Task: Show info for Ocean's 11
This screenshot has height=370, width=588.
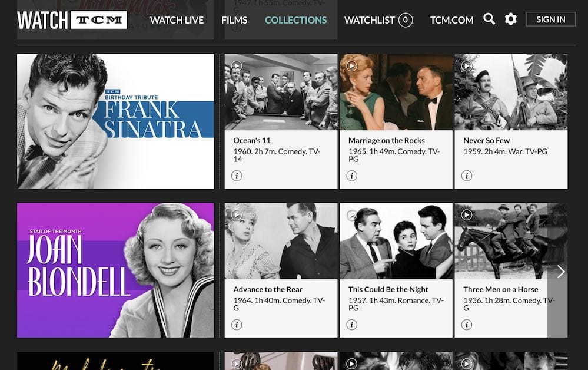Action: pyautogui.click(x=237, y=175)
